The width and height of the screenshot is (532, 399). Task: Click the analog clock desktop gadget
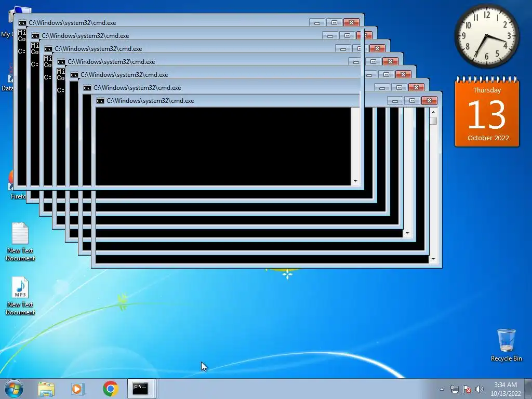pyautogui.click(x=486, y=36)
